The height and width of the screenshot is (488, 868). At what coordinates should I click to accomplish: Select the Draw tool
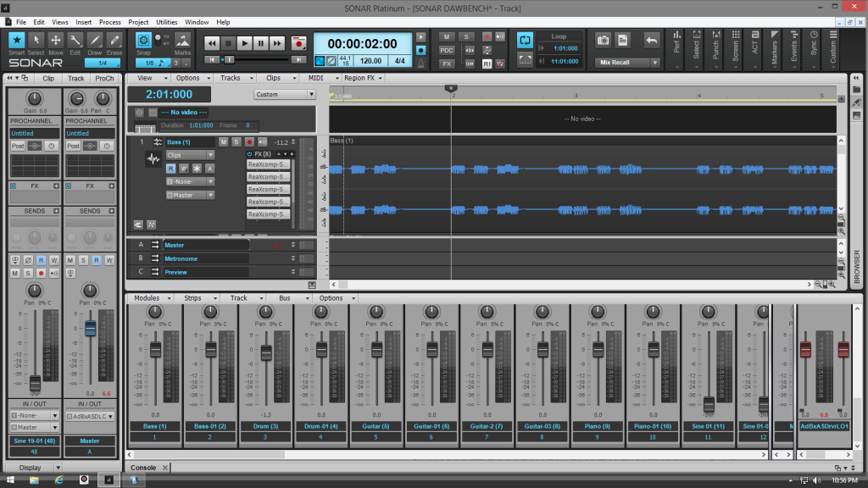click(x=95, y=41)
